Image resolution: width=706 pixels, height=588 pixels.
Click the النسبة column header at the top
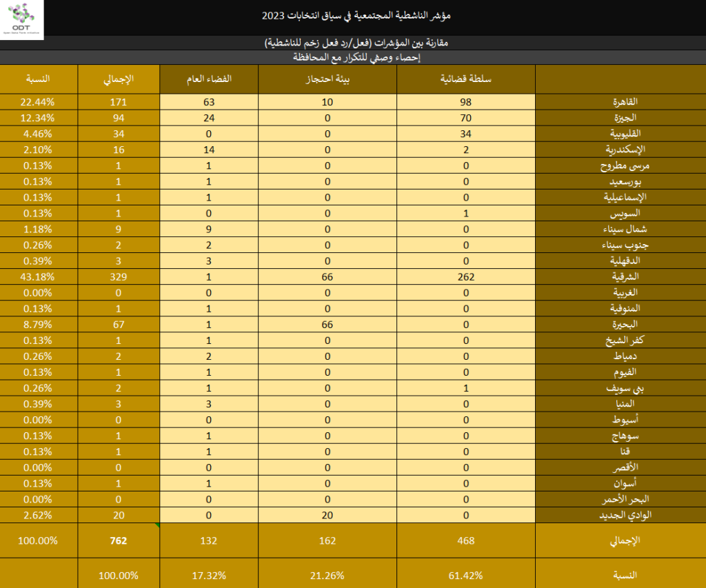(x=38, y=79)
